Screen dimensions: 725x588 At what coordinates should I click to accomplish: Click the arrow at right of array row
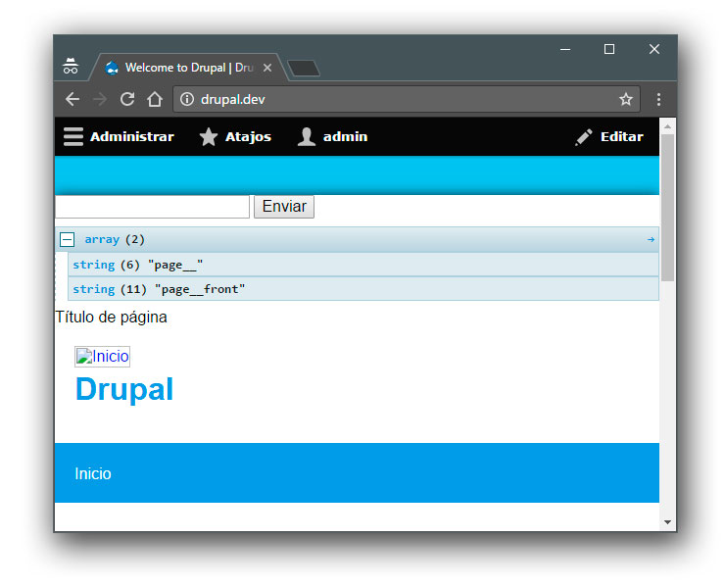(651, 240)
